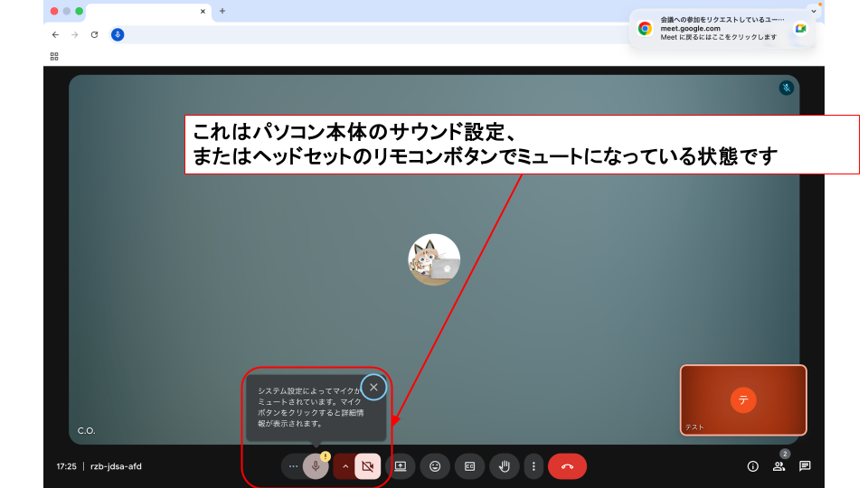This screenshot has height=488, width=868.
Task: Dismiss the muted microphone tooltip
Action: click(373, 387)
